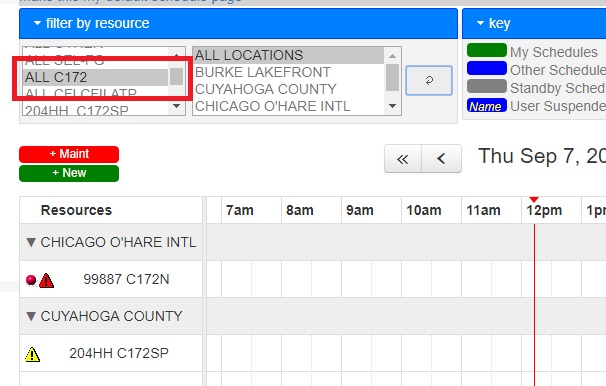Collapse the filter by resource panel
The width and height of the screenshot is (606, 386).
(x=37, y=23)
